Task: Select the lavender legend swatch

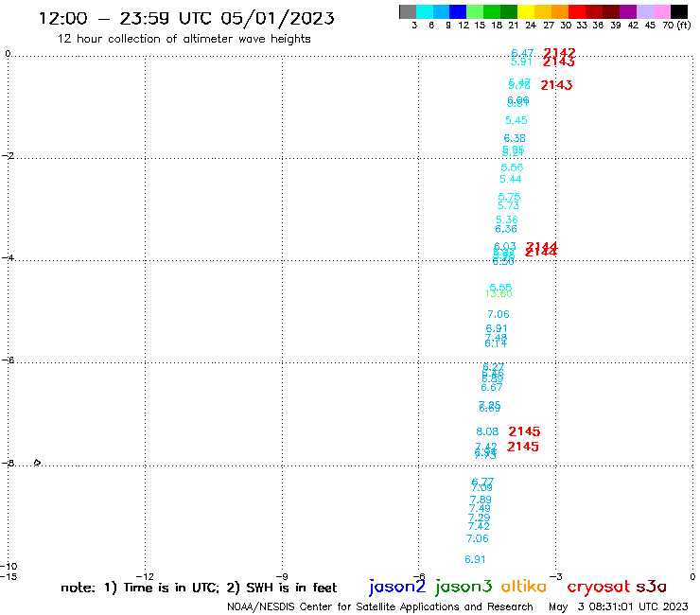Action: 645,11
